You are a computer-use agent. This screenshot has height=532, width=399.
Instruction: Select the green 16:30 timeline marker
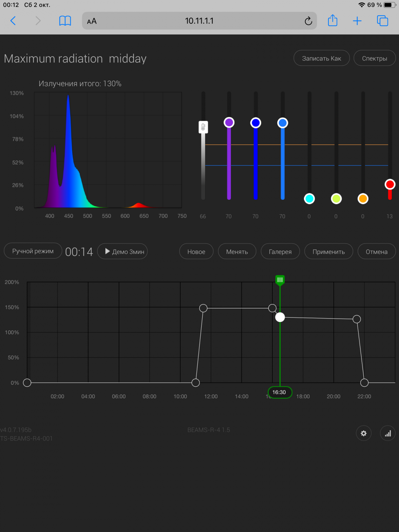click(280, 280)
